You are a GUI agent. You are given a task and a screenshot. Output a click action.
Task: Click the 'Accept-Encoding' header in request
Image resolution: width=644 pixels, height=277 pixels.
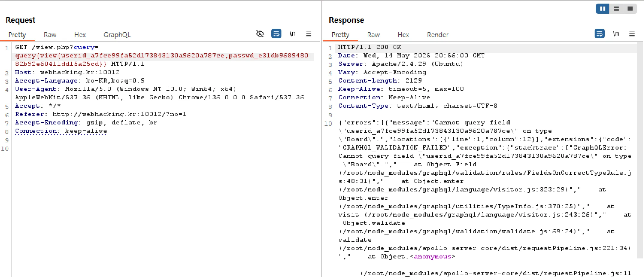click(86, 122)
